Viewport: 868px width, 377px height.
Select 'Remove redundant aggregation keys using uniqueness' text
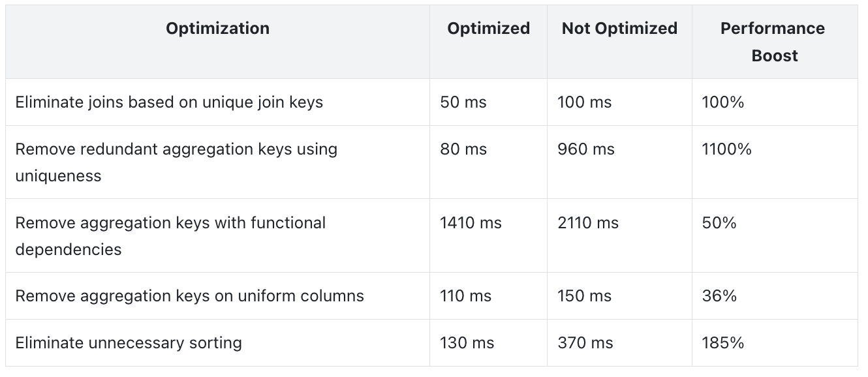[x=176, y=162]
